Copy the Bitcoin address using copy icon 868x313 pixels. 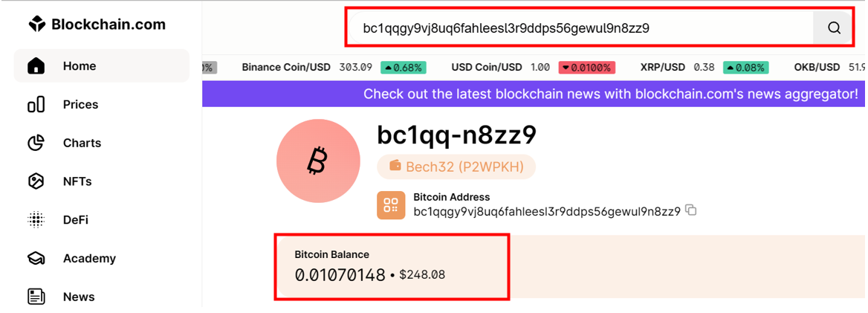(x=690, y=210)
